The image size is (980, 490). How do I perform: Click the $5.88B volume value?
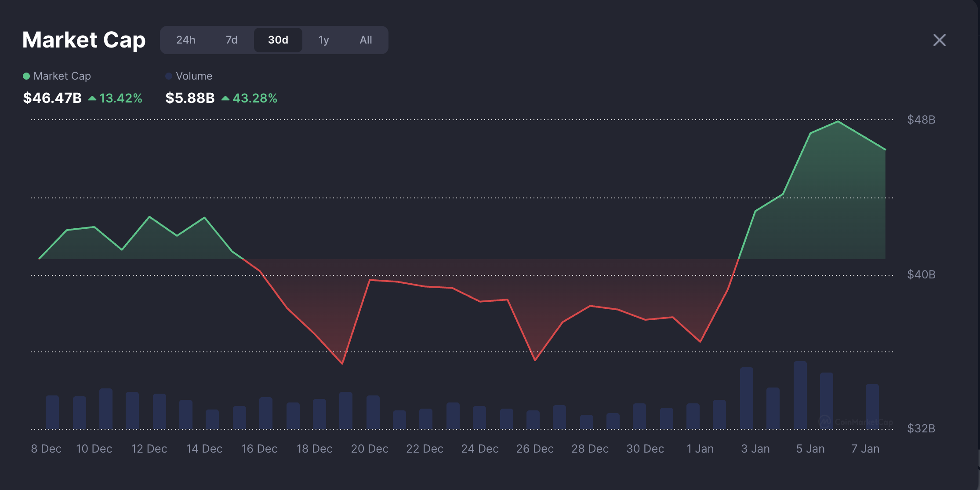click(x=190, y=98)
